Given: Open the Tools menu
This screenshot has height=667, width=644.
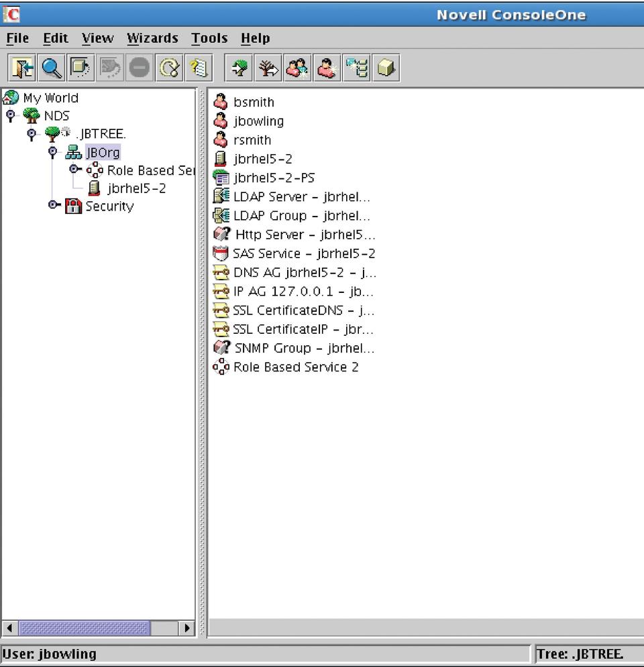Looking at the screenshot, I should [x=209, y=38].
